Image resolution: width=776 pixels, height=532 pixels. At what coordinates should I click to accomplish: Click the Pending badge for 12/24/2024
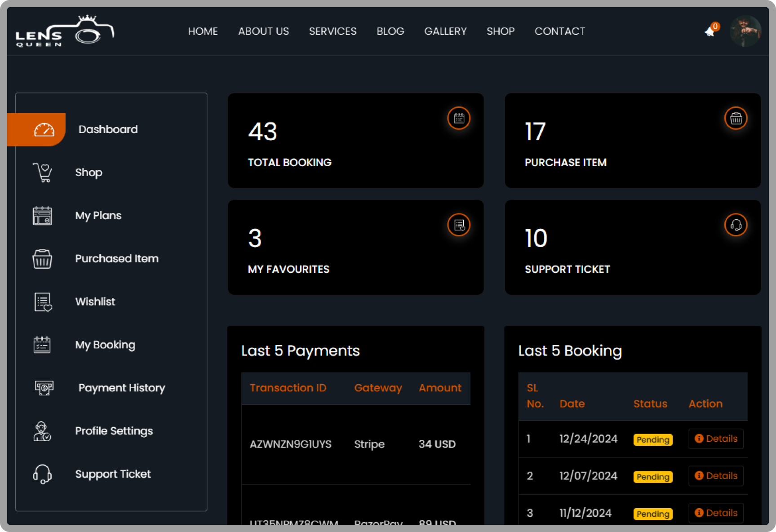coord(653,439)
